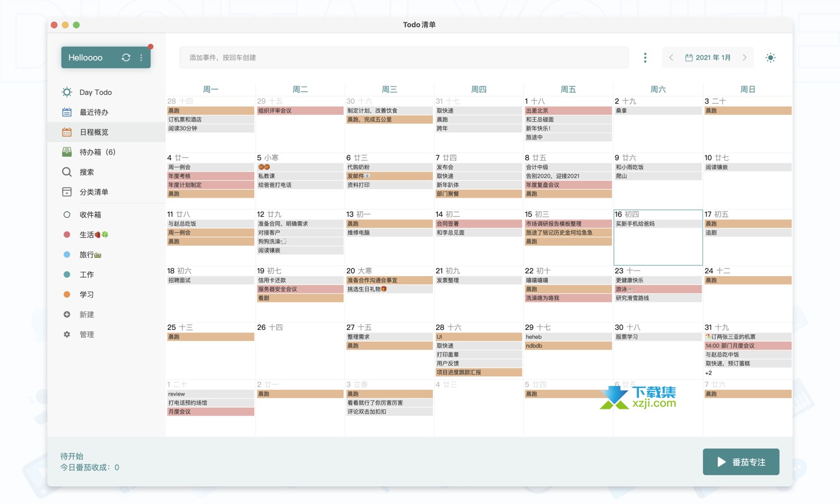Open 最近待办 list
The width and height of the screenshot is (840, 504).
[x=94, y=113]
